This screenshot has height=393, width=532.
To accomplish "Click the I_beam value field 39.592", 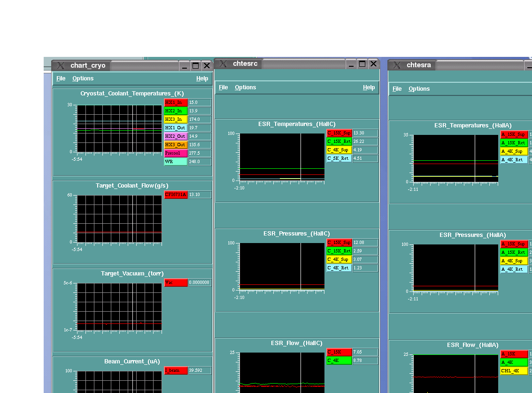I will tap(200, 370).
